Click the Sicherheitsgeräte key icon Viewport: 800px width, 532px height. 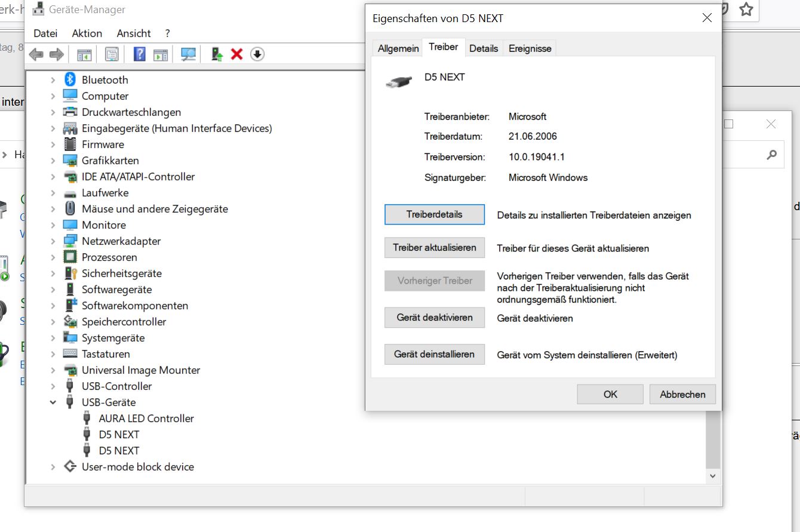point(70,273)
